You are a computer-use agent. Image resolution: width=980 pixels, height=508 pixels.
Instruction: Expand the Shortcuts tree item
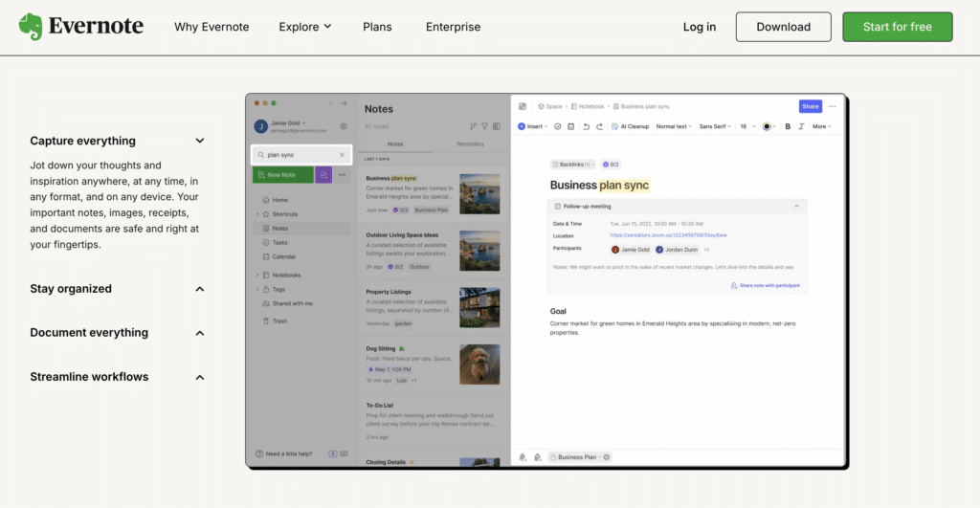click(257, 214)
